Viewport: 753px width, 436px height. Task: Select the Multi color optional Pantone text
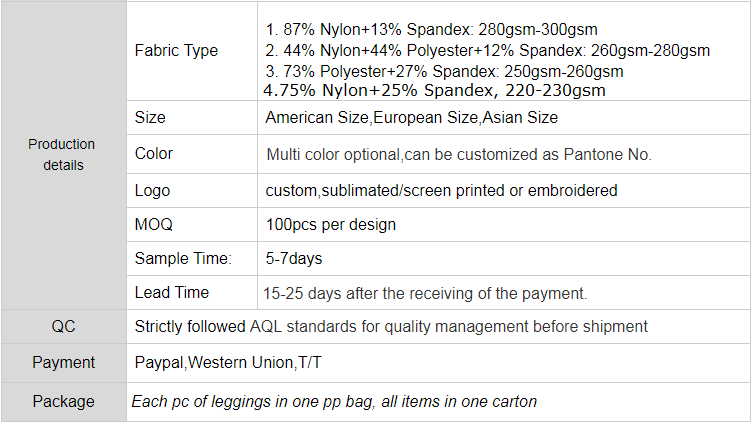(x=459, y=155)
